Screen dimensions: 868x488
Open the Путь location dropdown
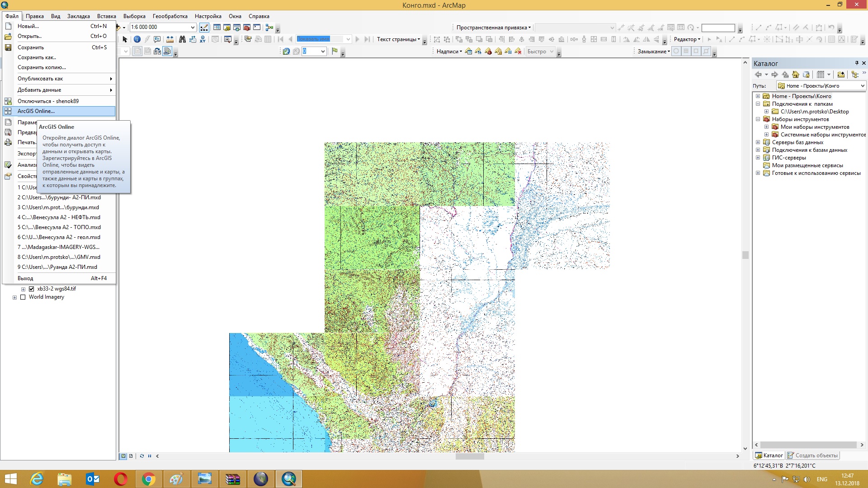pos(862,86)
